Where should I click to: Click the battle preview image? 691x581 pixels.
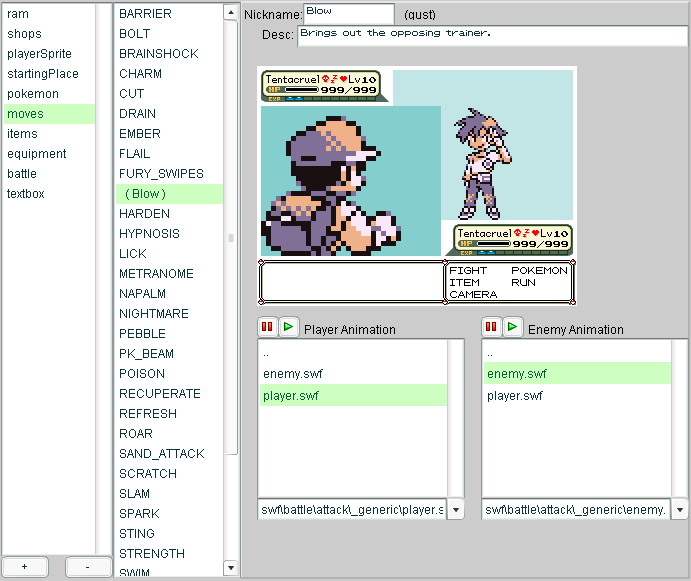pos(417,185)
